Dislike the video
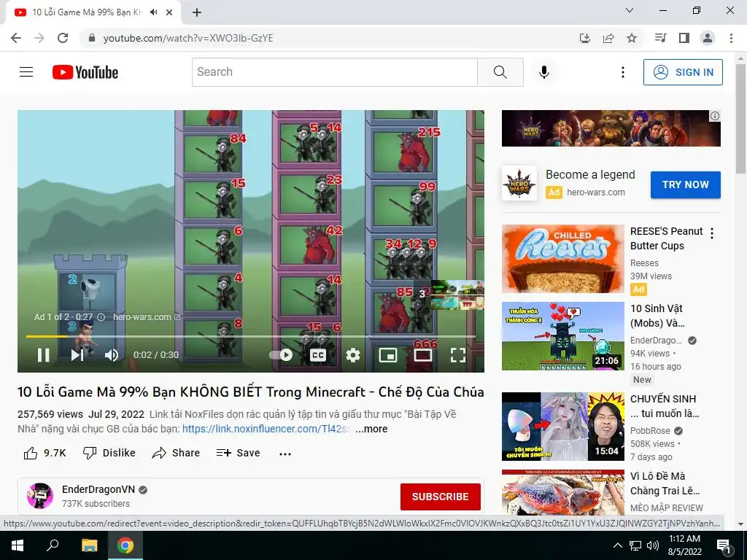Viewport: 747px width, 560px height. [109, 453]
